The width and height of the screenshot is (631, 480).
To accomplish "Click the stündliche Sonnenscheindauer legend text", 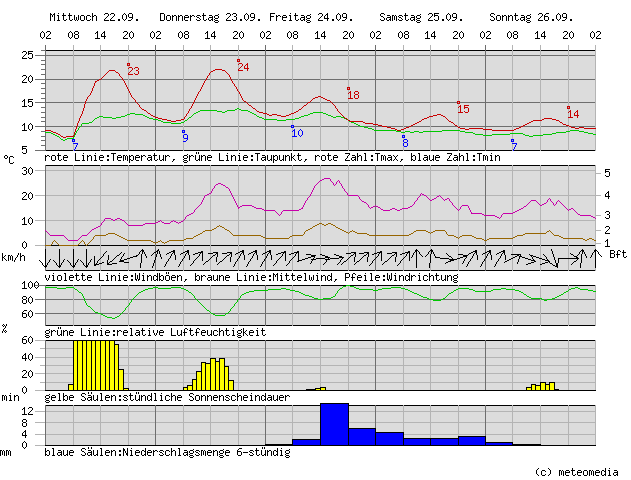I will click(167, 397).
